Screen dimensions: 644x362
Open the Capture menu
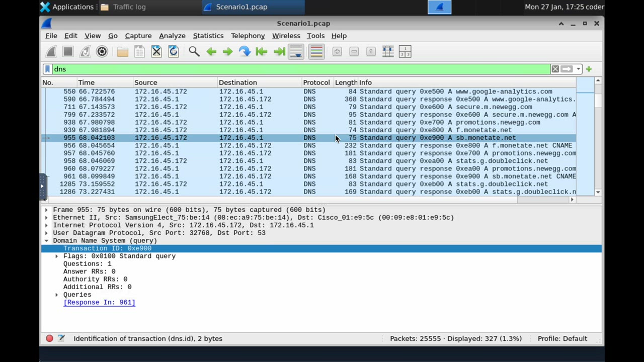point(138,36)
